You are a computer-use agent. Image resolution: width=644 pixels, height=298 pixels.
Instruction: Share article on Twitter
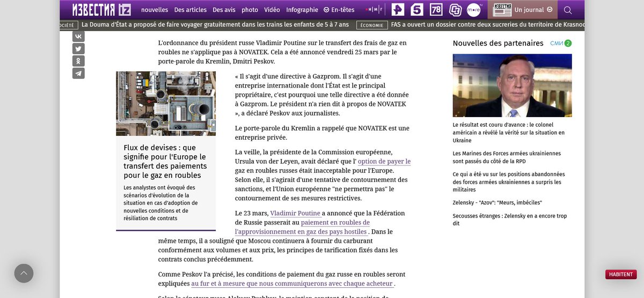tap(78, 49)
